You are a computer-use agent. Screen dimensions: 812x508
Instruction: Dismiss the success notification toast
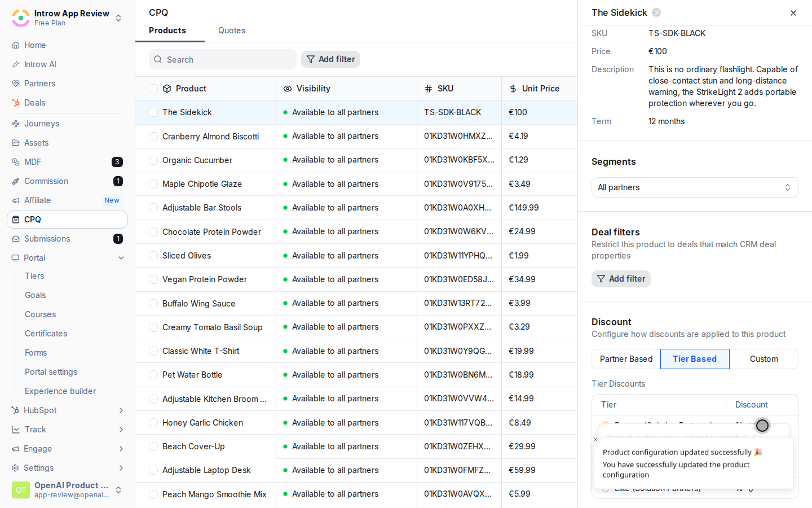point(595,440)
